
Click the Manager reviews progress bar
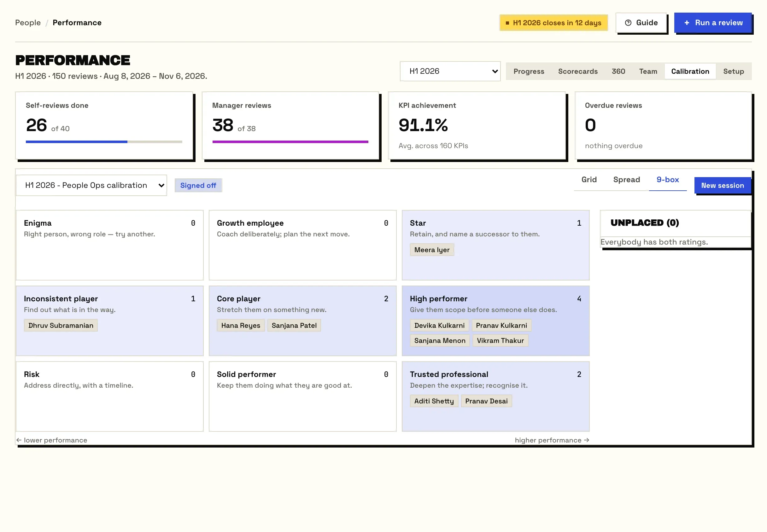pyautogui.click(x=290, y=142)
